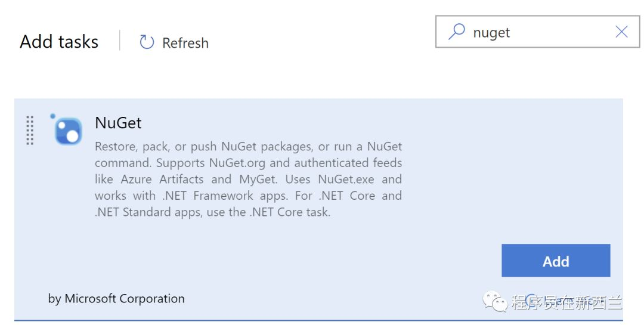
Task: Click the Add tasks panel heading
Action: point(59,42)
